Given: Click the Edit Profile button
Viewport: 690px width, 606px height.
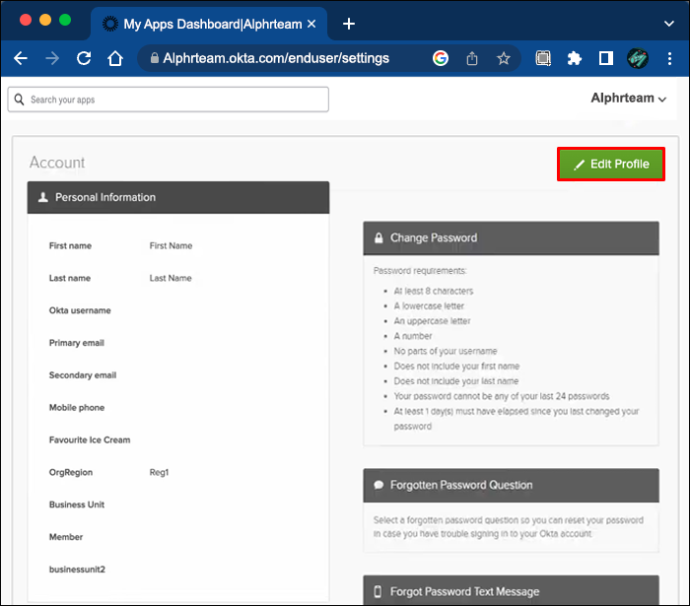Looking at the screenshot, I should (x=611, y=164).
